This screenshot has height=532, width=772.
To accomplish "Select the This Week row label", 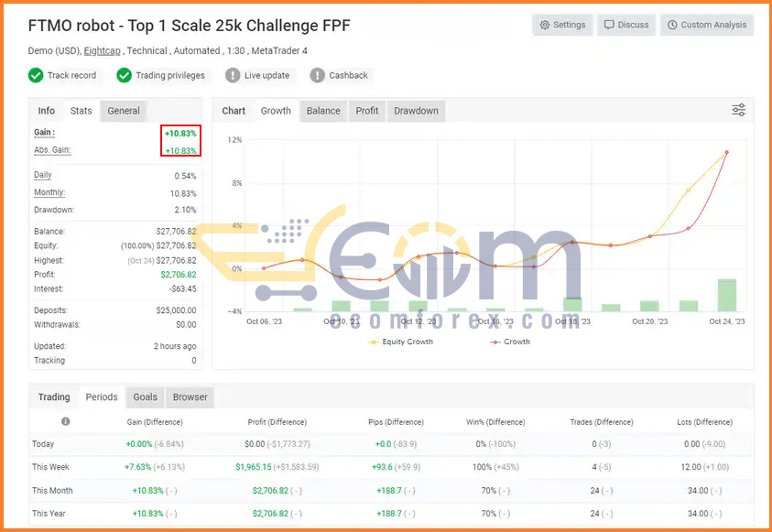I will click(x=50, y=467).
